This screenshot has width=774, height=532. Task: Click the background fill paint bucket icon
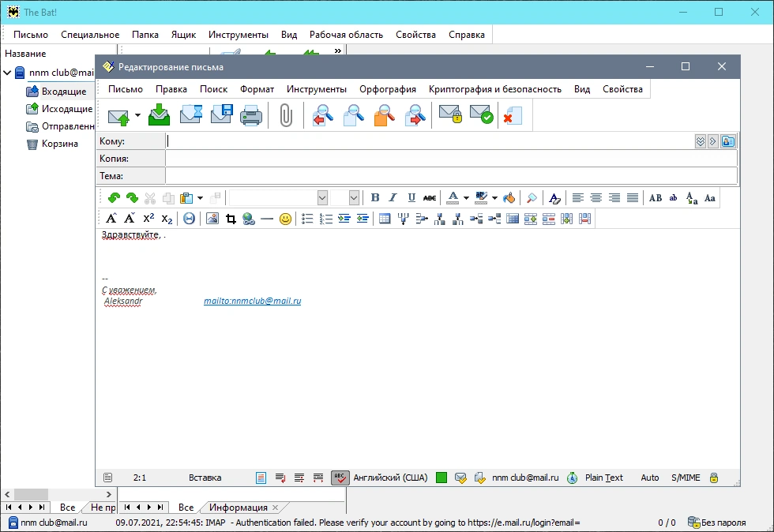click(x=509, y=198)
